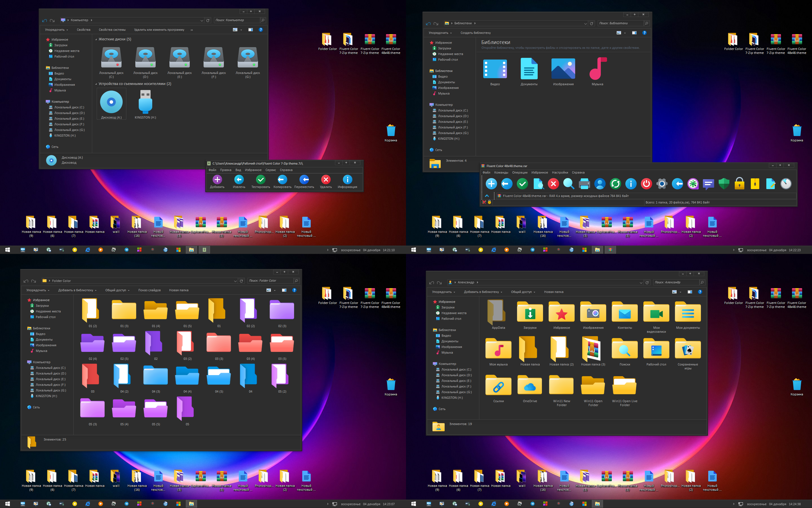
Task: Open Сервис menu in the 7-Zip window
Action: 270,170
